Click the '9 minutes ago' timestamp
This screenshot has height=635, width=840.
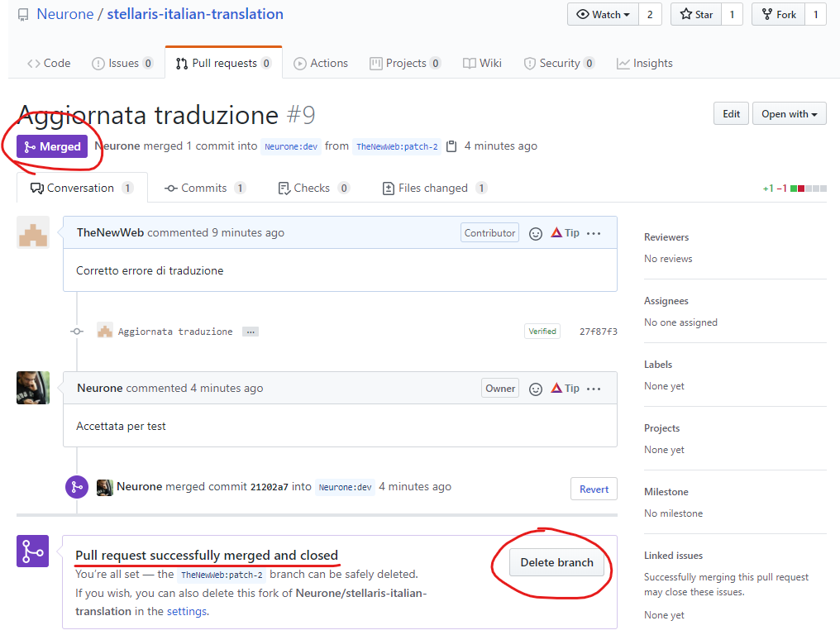247,232
